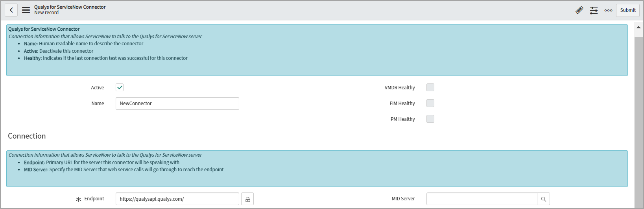Viewport: 644px width, 209px height.
Task: Uncheck the Active checkbox
Action: pyautogui.click(x=120, y=87)
